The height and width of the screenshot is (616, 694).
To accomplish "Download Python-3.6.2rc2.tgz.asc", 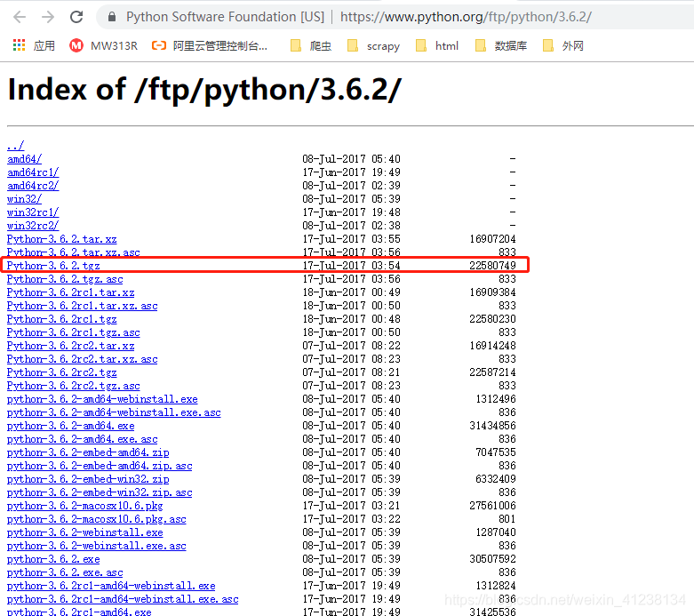I will pyautogui.click(x=74, y=386).
